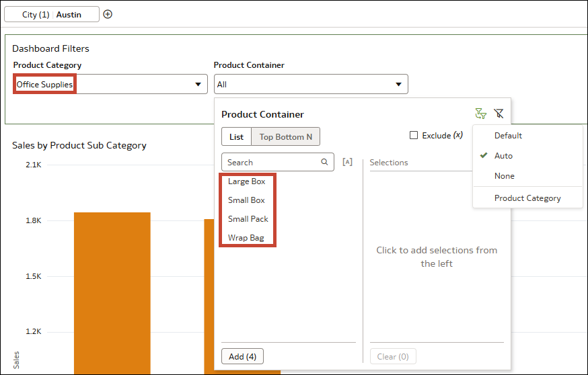Switch to the Top Bottom N tab
Screen dimensions: 588x375
(286, 136)
